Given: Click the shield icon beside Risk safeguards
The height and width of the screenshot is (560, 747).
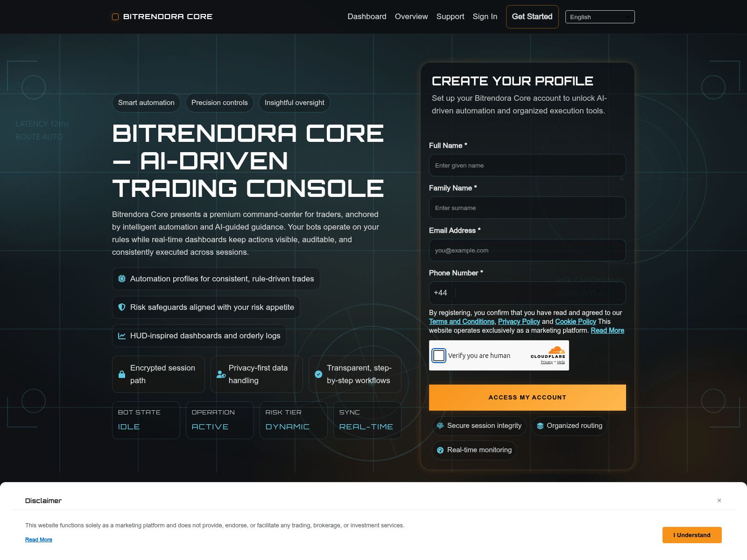Looking at the screenshot, I should 122,307.
